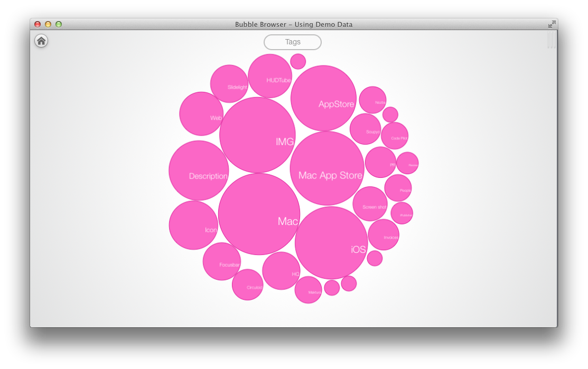Select small unlabeled bubble below Invoices
Viewport: 588px width, 369px height.
[375, 259]
